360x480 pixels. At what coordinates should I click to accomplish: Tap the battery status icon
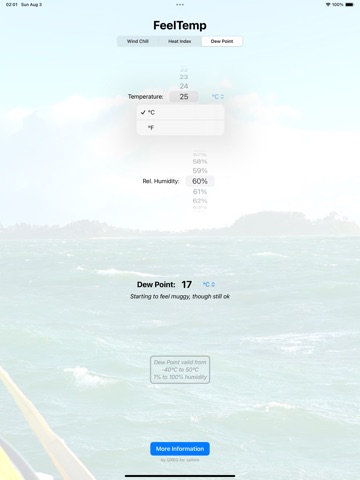(x=349, y=5)
